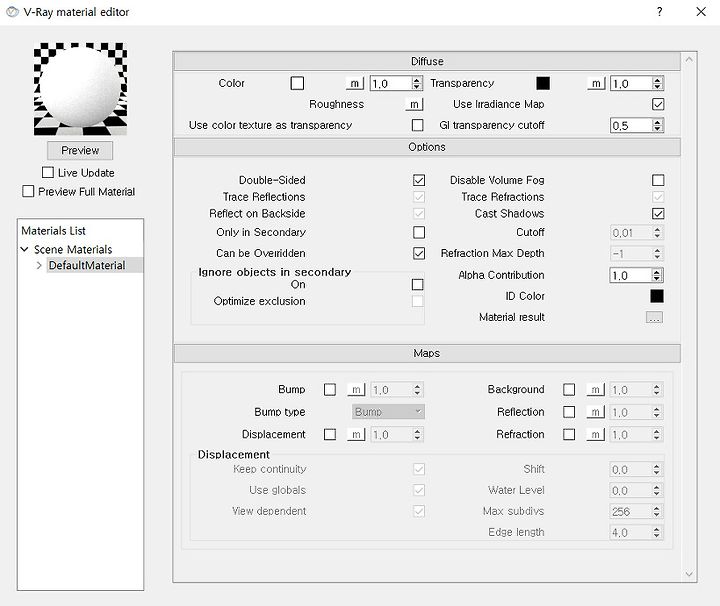Viewport: 720px width, 606px height.
Task: Open the ID Color black swatch
Action: click(x=657, y=296)
